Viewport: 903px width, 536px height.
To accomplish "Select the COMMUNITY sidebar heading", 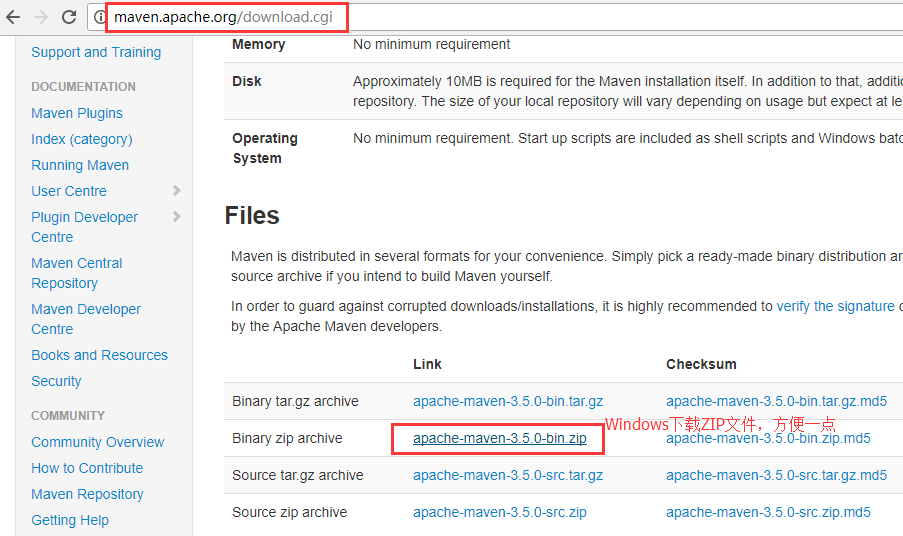I will tap(68, 416).
